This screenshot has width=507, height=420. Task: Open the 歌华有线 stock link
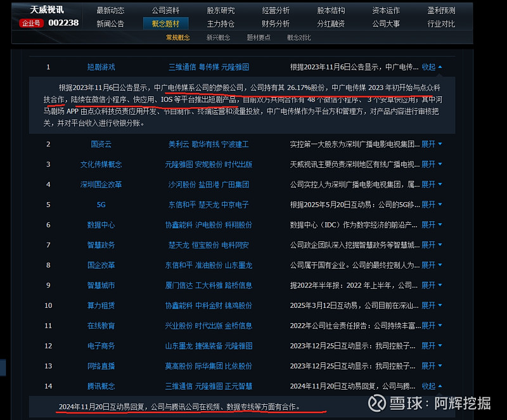205,144
